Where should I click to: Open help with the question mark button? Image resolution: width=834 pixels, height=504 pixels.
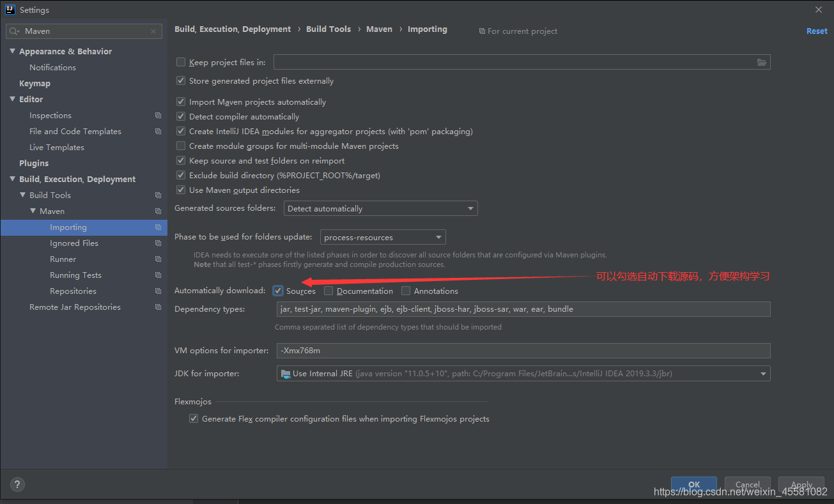(18, 484)
